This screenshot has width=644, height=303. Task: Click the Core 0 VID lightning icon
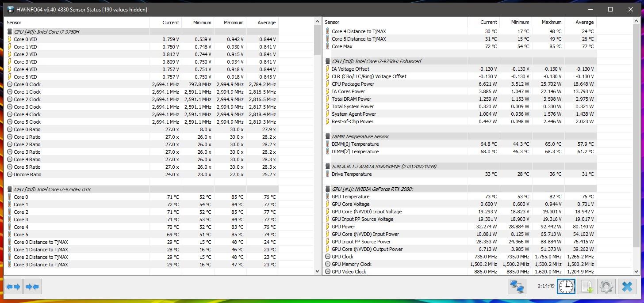point(10,39)
